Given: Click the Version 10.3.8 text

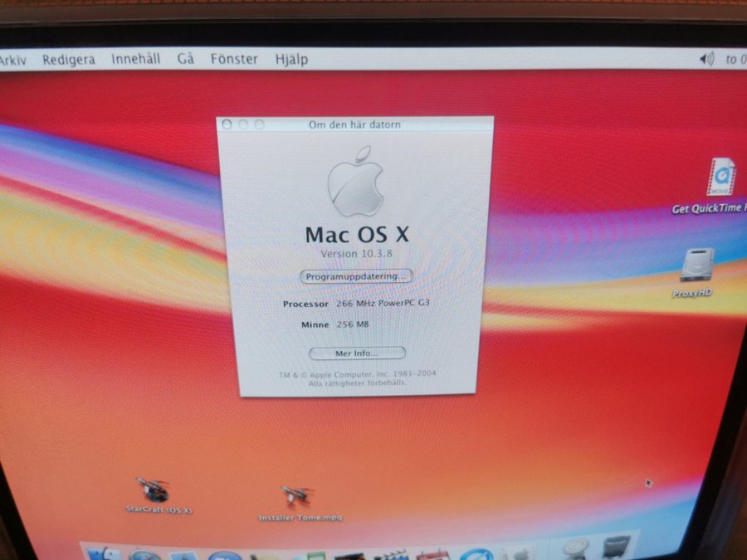Looking at the screenshot, I should click(356, 253).
